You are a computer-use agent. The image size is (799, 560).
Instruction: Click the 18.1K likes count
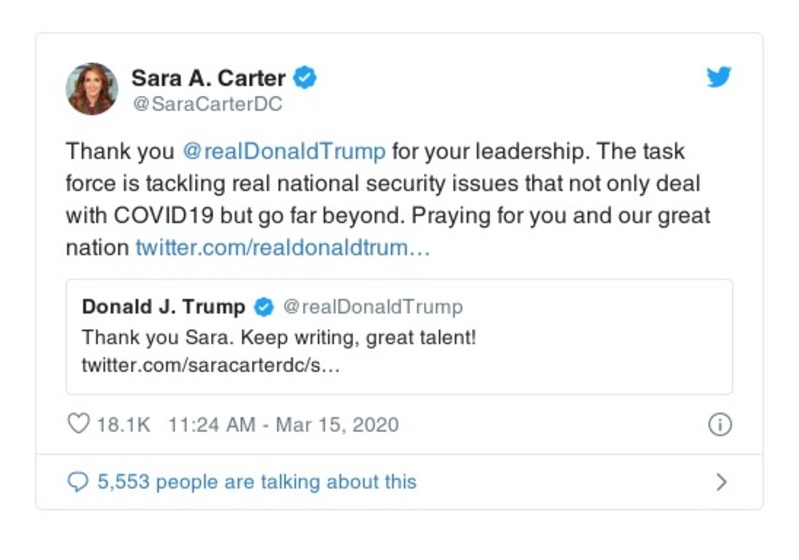(x=123, y=424)
